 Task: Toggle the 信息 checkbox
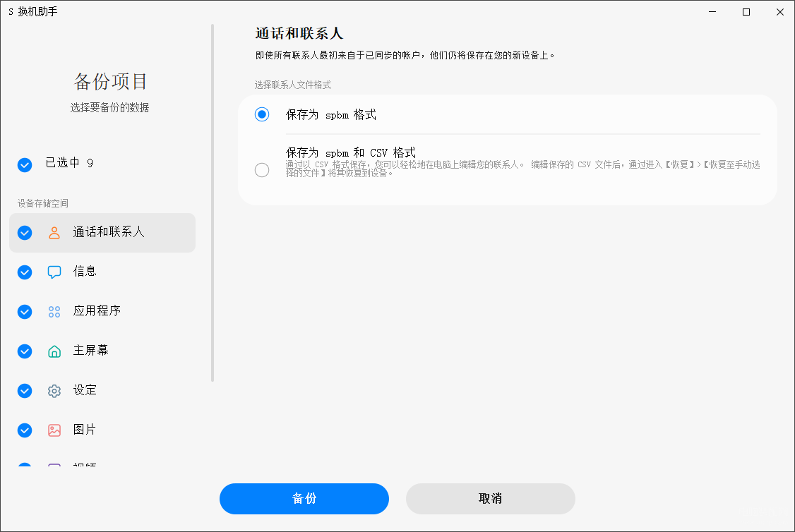(25, 272)
